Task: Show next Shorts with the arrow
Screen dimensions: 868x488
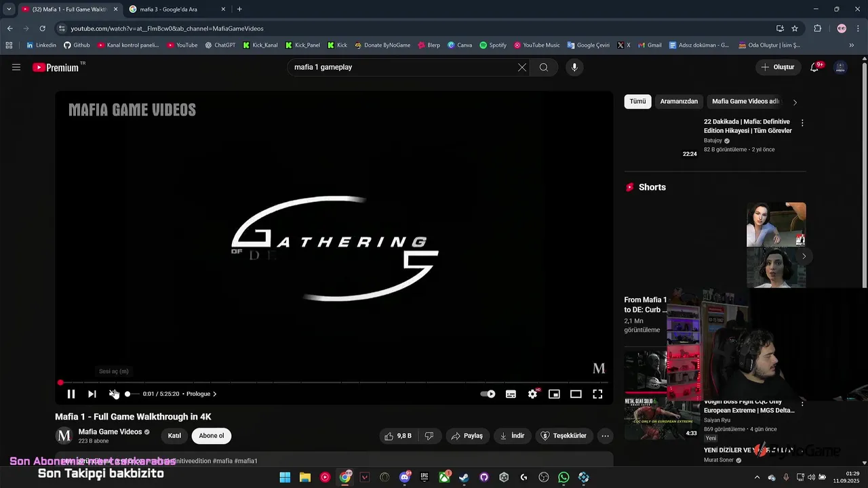Action: click(x=804, y=256)
